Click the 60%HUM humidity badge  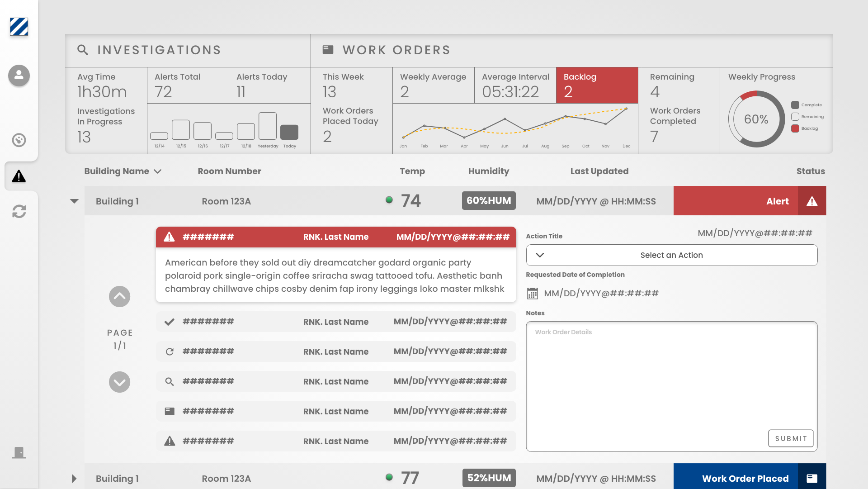click(x=489, y=200)
